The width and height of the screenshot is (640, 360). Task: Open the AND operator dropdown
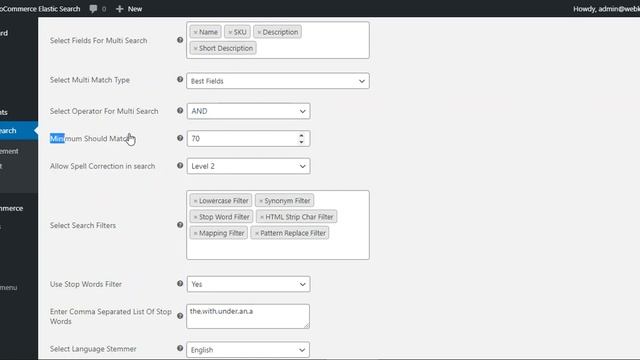[x=249, y=111]
